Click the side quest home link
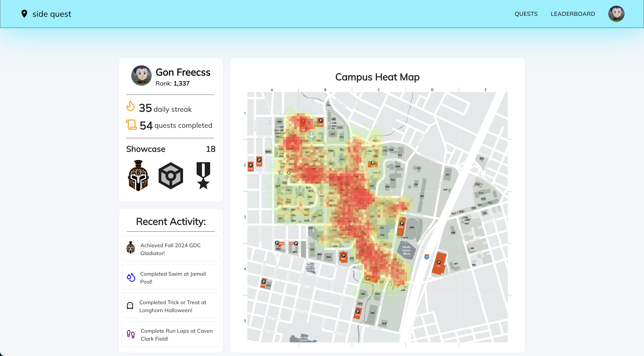 click(52, 14)
